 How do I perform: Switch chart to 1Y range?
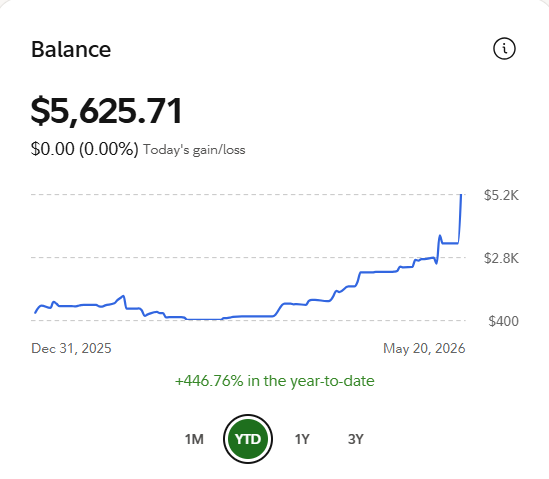coord(302,439)
